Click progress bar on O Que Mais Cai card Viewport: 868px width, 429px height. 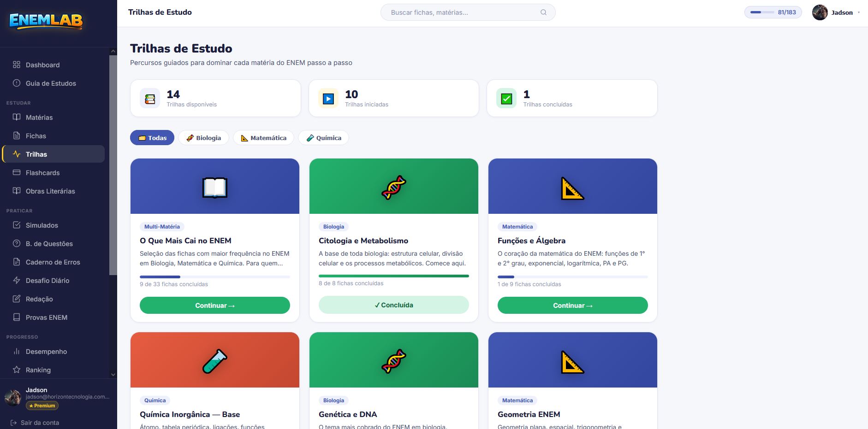[215, 277]
